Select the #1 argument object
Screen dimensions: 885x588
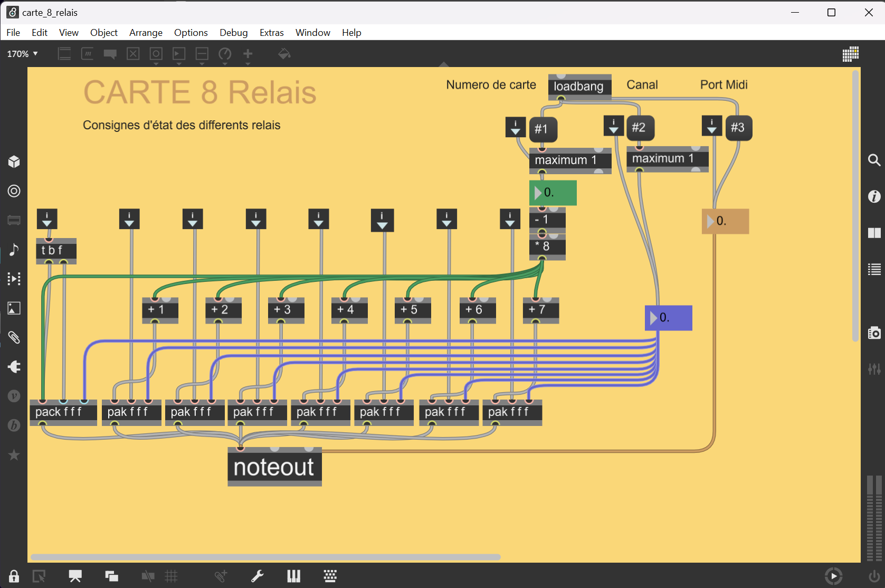pos(543,129)
